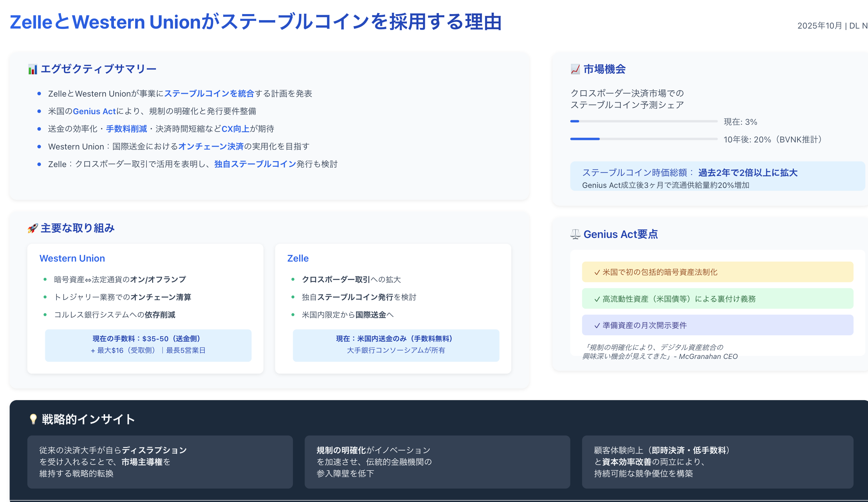The height and width of the screenshot is (502, 868).
Task: Click the rising chart icon beside 市場機会
Action: point(575,69)
